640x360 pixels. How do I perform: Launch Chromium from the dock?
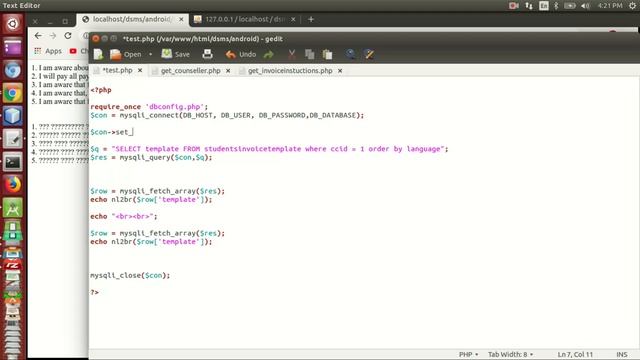point(13,70)
